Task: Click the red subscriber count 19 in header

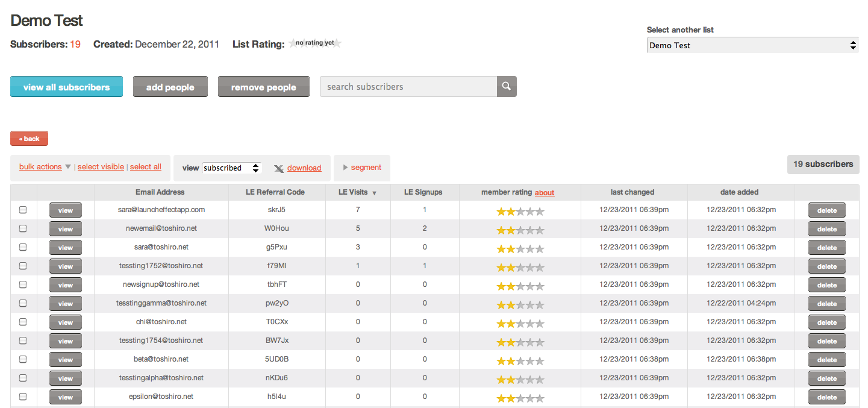Action: pos(75,44)
